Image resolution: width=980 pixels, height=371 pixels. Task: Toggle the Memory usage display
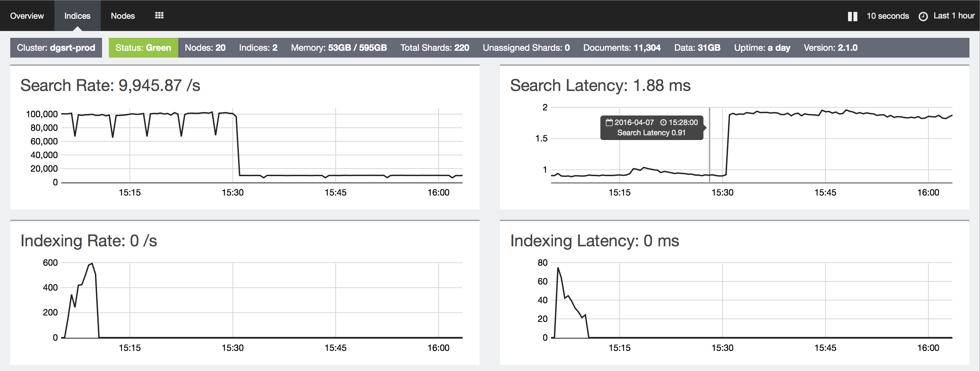(337, 48)
